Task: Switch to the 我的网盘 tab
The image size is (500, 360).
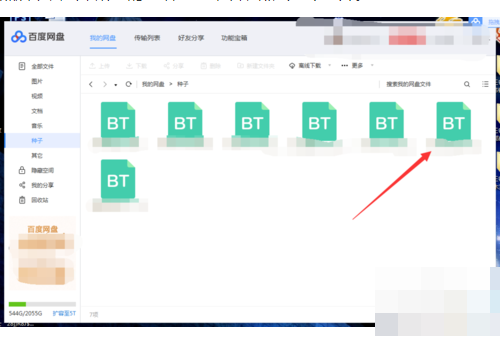Action: [x=103, y=38]
